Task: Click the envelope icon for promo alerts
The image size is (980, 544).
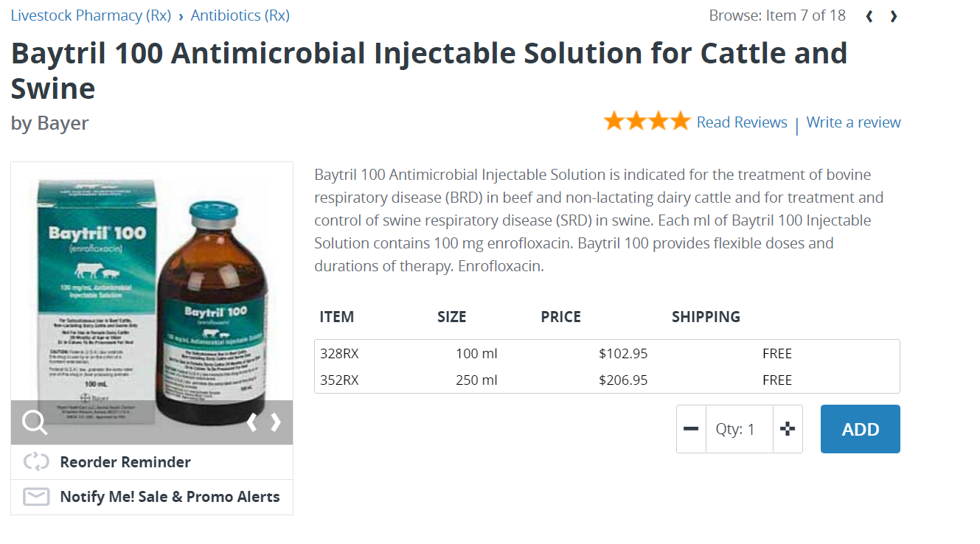Action: (36, 497)
